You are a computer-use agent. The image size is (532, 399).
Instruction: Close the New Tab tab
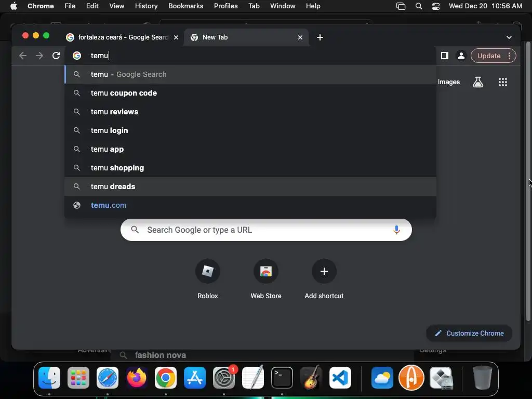tap(300, 37)
